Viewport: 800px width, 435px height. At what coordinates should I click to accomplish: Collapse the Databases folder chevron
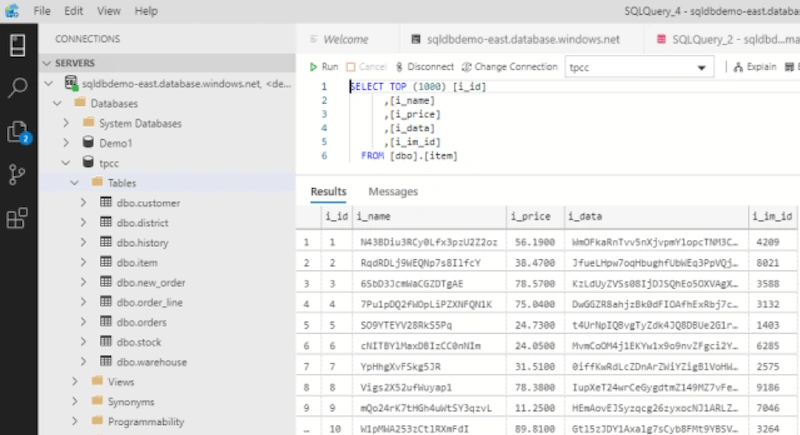tap(57, 103)
